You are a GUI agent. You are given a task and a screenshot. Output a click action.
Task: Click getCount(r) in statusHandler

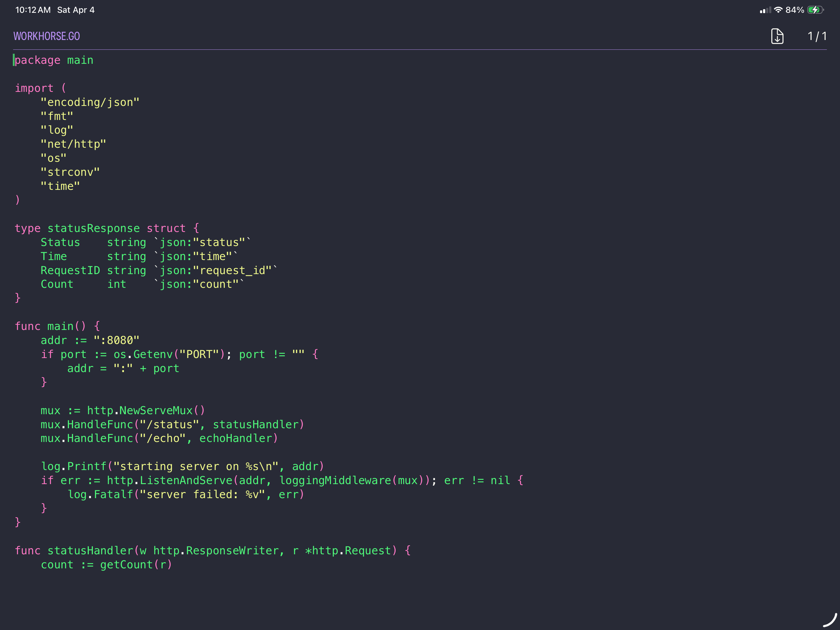pyautogui.click(x=136, y=565)
